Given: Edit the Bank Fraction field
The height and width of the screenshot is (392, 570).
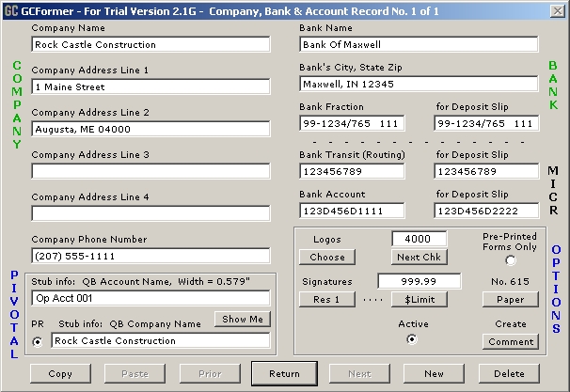Looking at the screenshot, I should (352, 123).
